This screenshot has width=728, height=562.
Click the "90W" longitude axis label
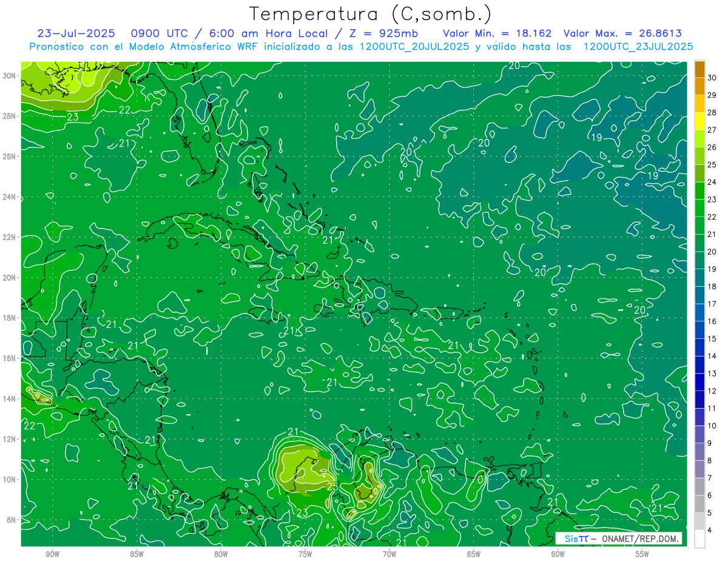[x=52, y=555]
